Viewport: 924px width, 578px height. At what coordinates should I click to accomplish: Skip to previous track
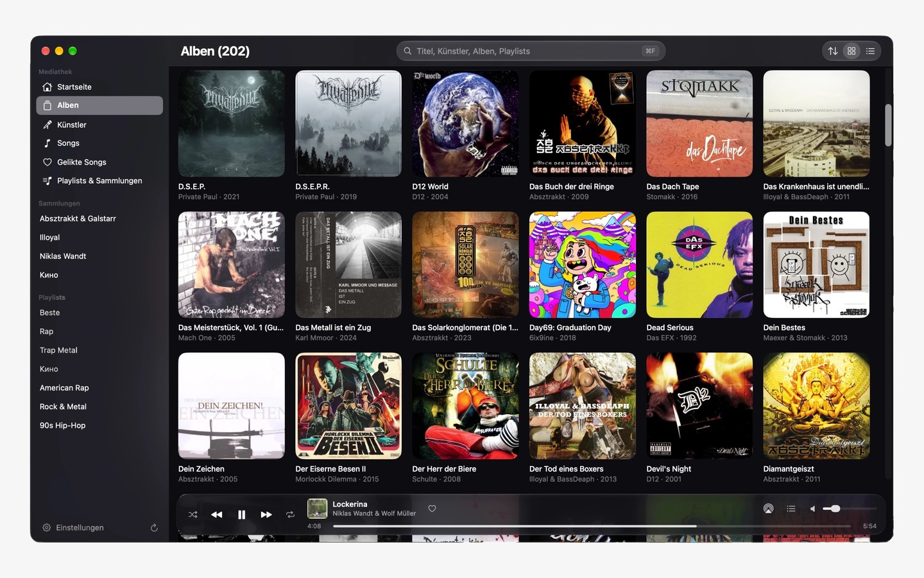[217, 514]
